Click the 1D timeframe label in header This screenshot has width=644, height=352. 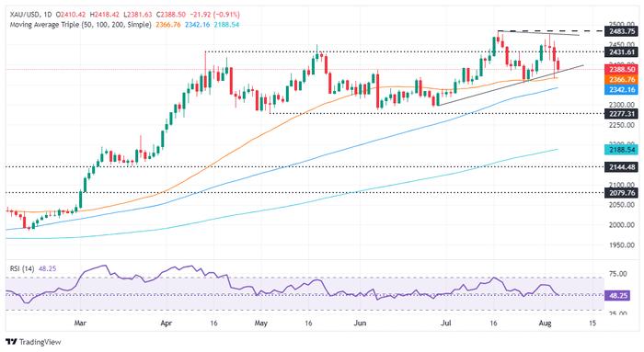tap(47, 15)
